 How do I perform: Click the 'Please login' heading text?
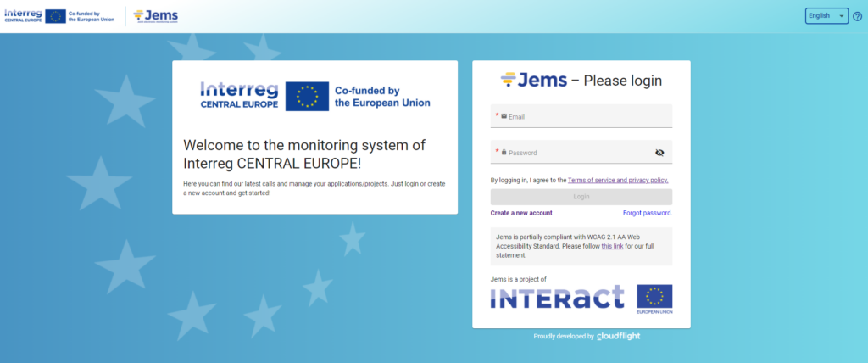click(623, 81)
